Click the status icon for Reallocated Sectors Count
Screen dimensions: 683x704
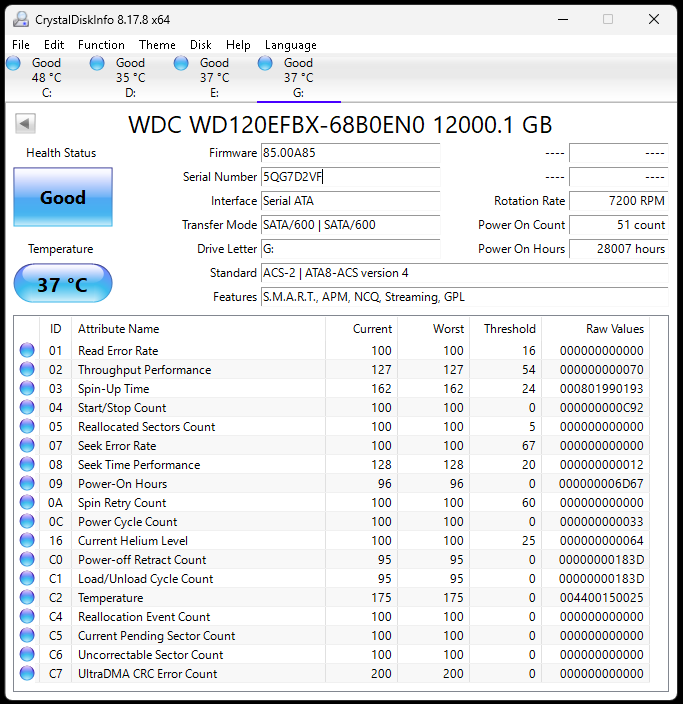point(27,426)
